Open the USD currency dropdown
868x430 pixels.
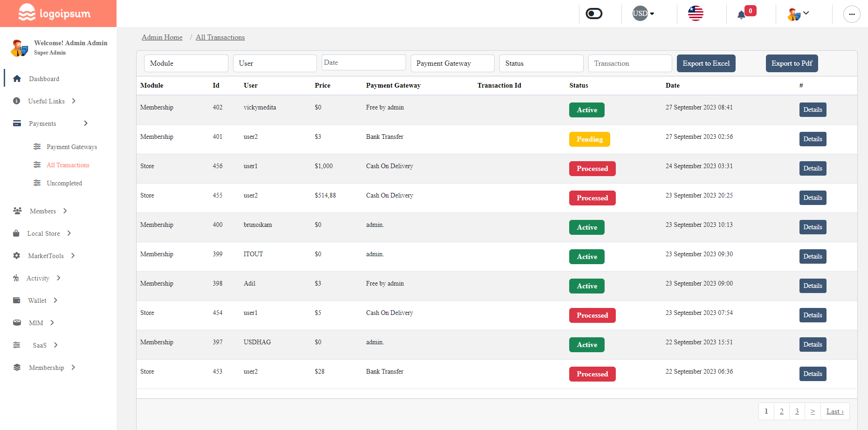[642, 14]
